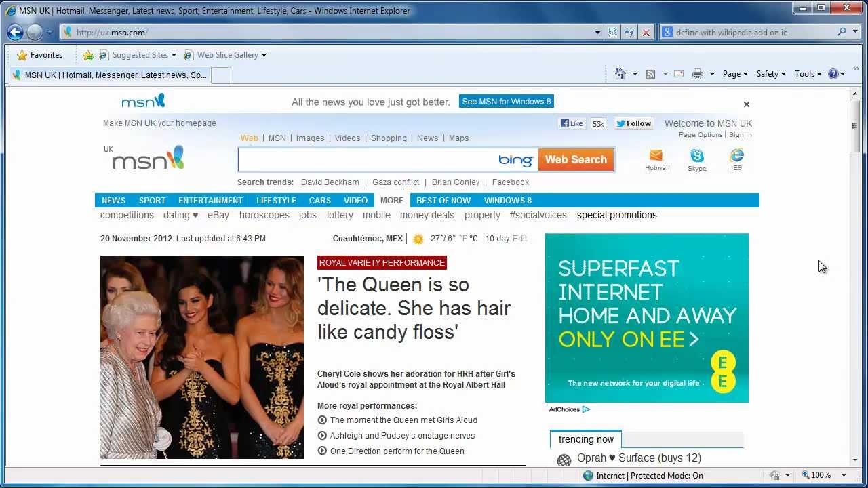Click the Home icon in command bar
Screen dimensions: 868x488
click(620, 74)
